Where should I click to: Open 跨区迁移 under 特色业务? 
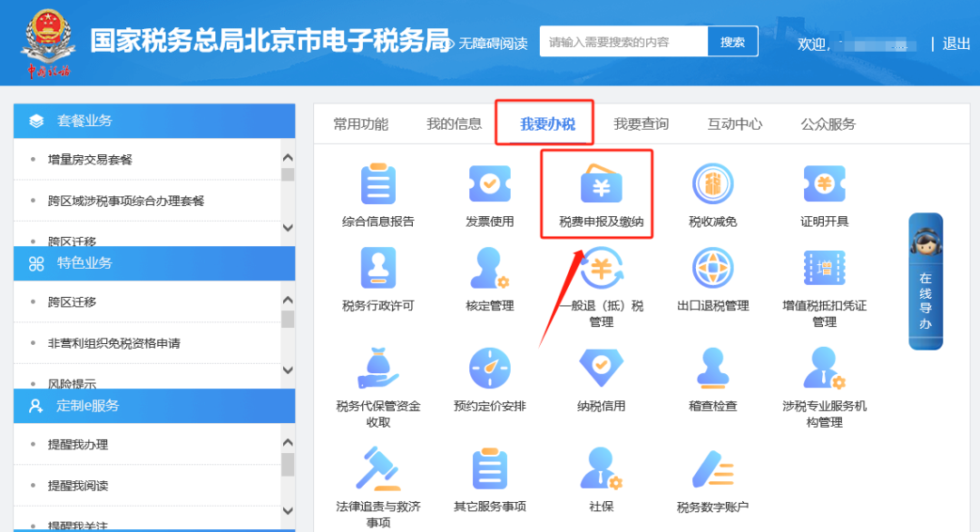pos(72,302)
